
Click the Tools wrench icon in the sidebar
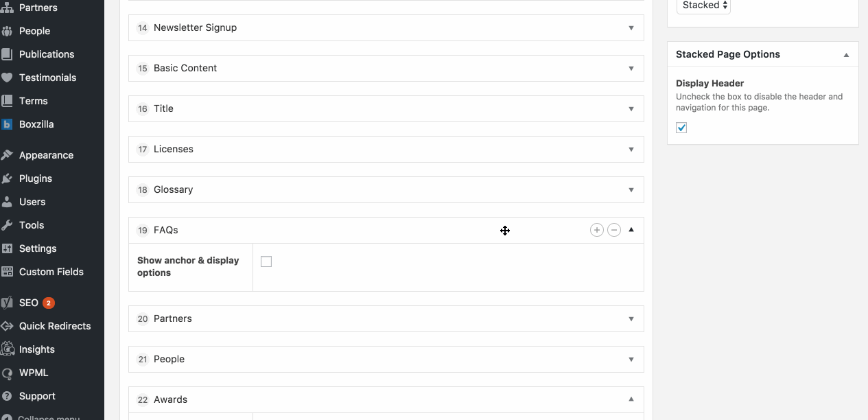(7, 225)
